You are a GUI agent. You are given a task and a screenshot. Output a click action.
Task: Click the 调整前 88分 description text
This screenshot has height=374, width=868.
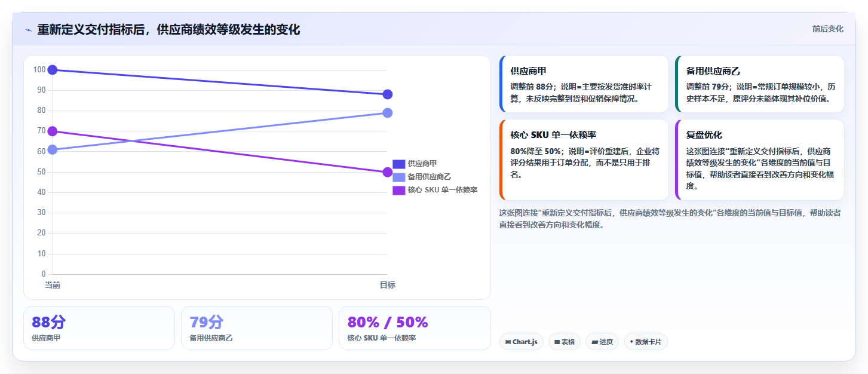[x=581, y=93]
